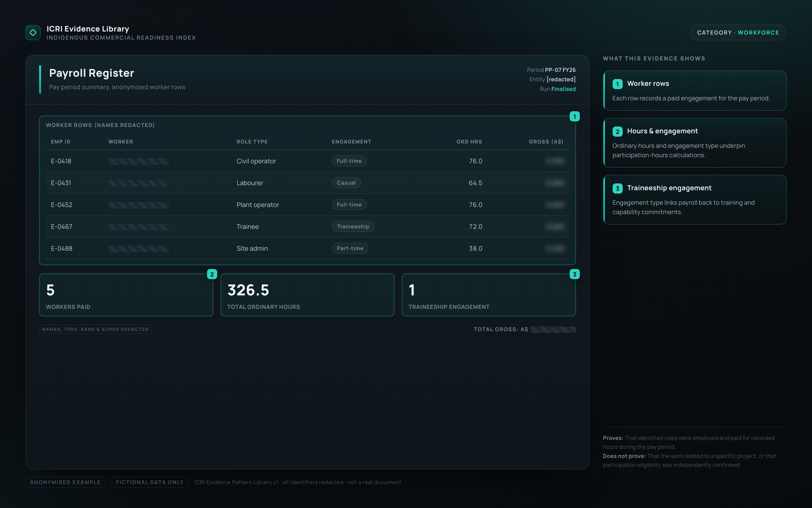Click the 38.0 ordinary hours value
Screen dimensions: 812x508
476,248
